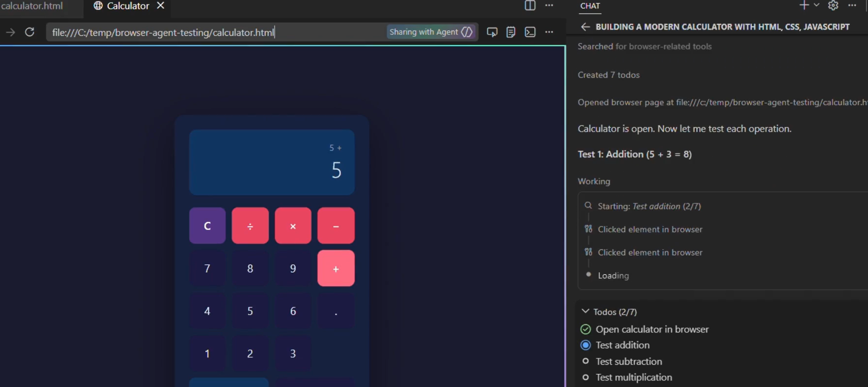Go back from the chat session title
868x387 pixels.
click(585, 27)
